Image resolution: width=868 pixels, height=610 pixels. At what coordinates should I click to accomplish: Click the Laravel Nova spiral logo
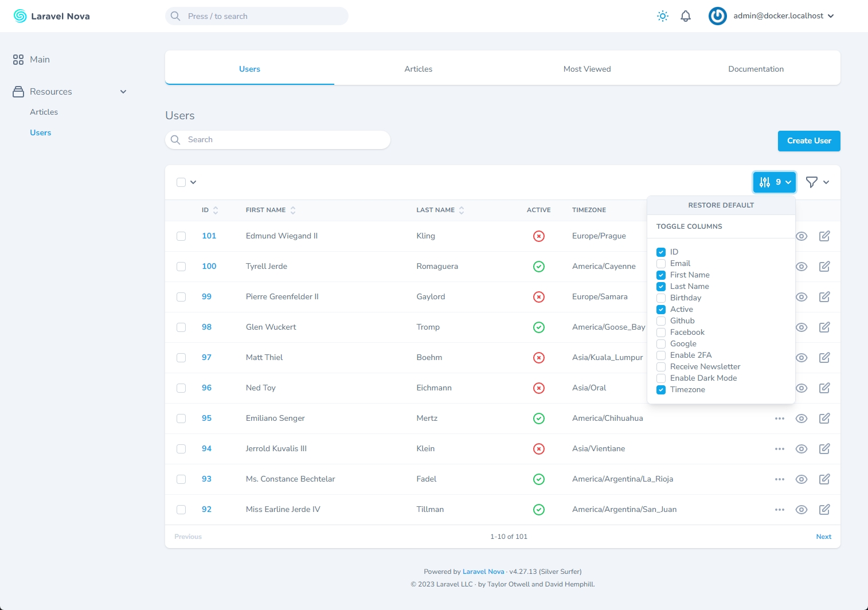pos(20,15)
